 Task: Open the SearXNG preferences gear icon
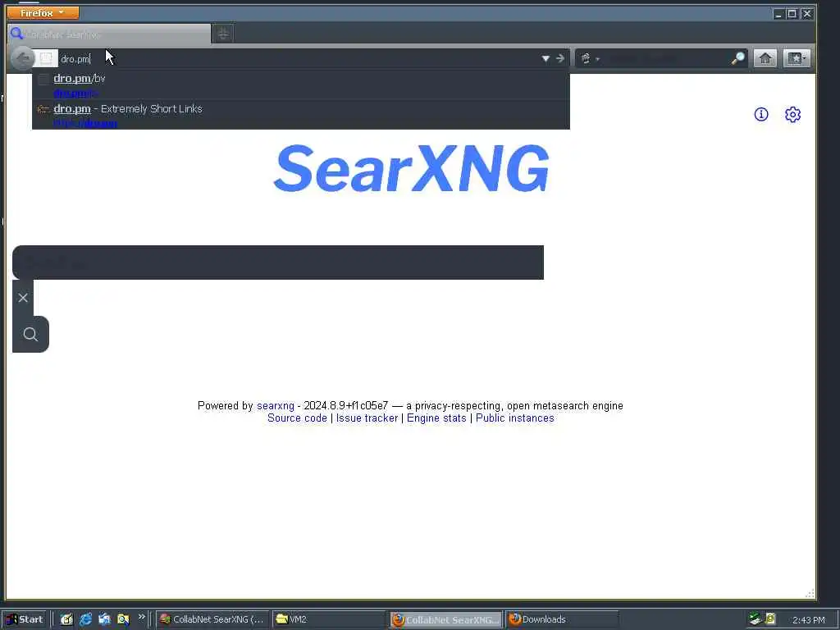[x=792, y=114]
